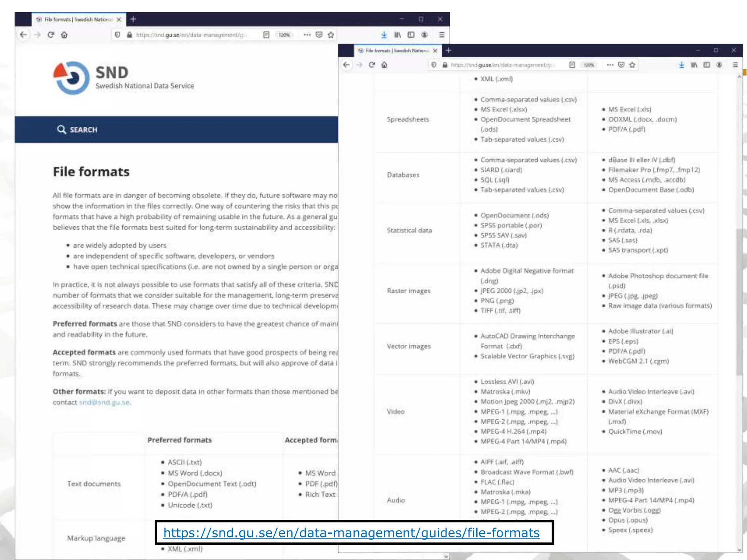Save to Pocket in left browser window
This screenshot has width=747, height=560.
pyautogui.click(x=319, y=35)
